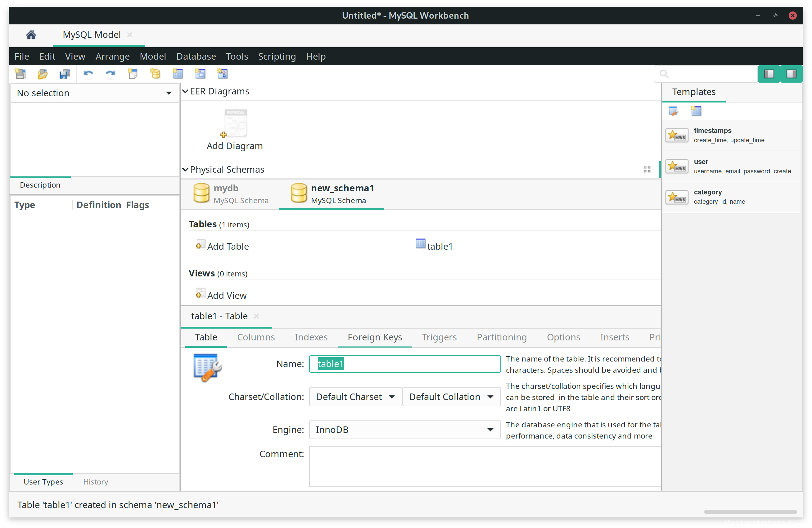Select the Description tab

pos(40,185)
